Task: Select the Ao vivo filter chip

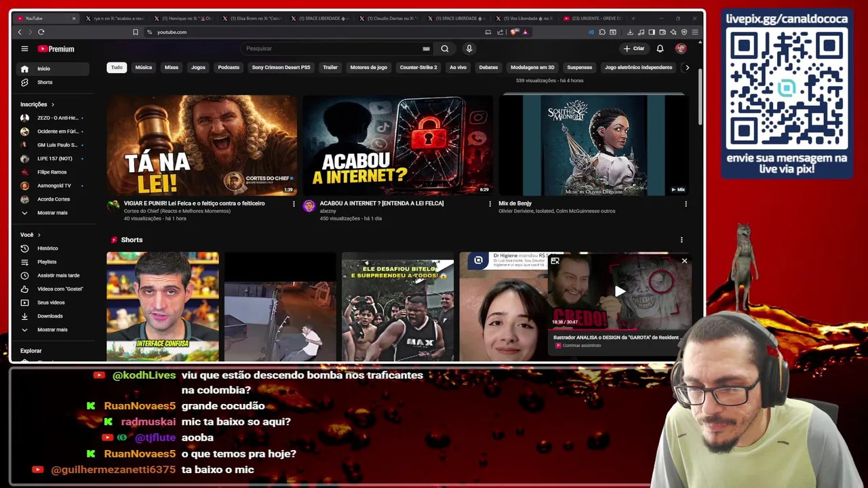Action: pyautogui.click(x=458, y=67)
